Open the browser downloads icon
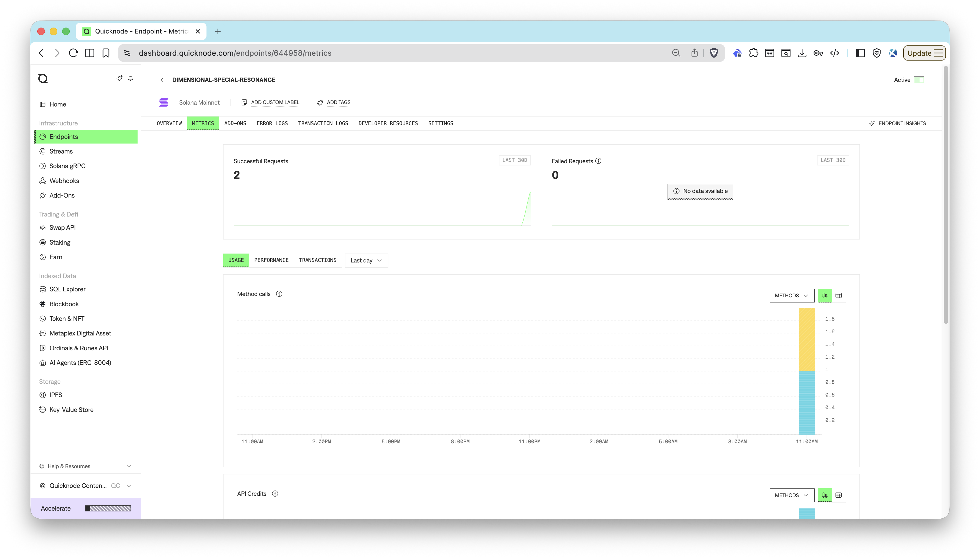The width and height of the screenshot is (980, 559). point(802,53)
